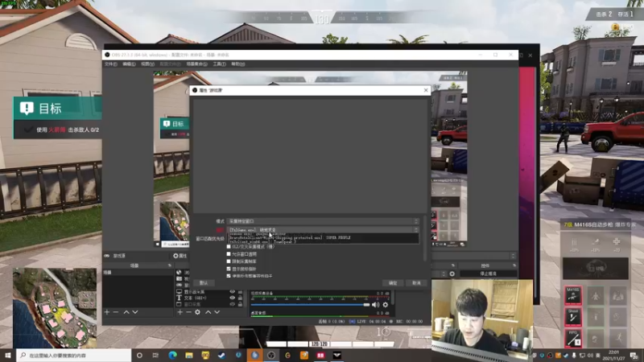
Task: Move the selected source up
Action: [208, 312]
